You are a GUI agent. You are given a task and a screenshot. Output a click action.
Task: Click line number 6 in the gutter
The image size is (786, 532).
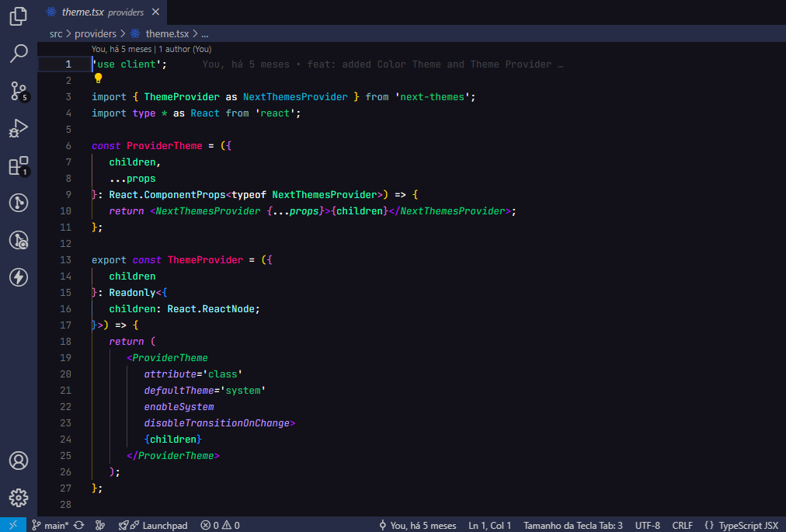click(68, 146)
